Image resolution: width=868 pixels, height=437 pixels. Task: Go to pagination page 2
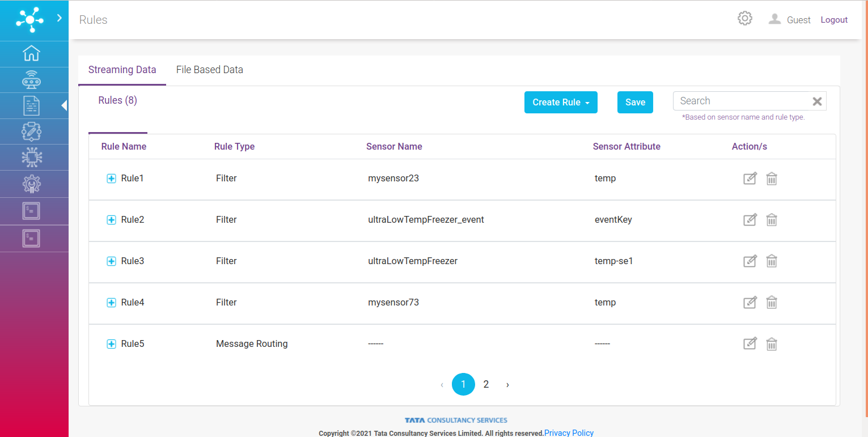pyautogui.click(x=486, y=384)
